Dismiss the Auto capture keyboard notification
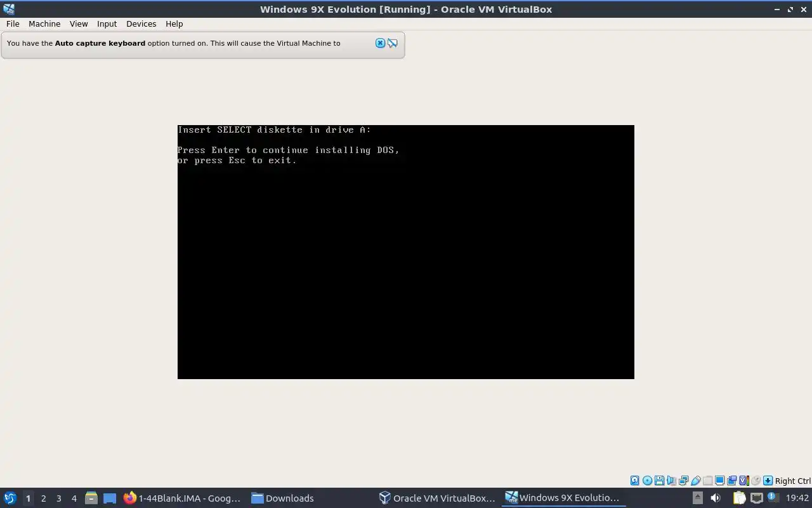This screenshot has height=508, width=812. (x=380, y=43)
